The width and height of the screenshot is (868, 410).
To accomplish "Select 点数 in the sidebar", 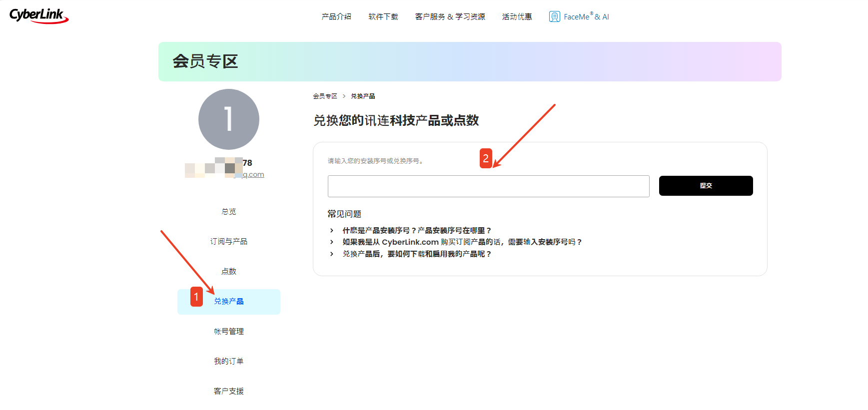I will coord(229,271).
